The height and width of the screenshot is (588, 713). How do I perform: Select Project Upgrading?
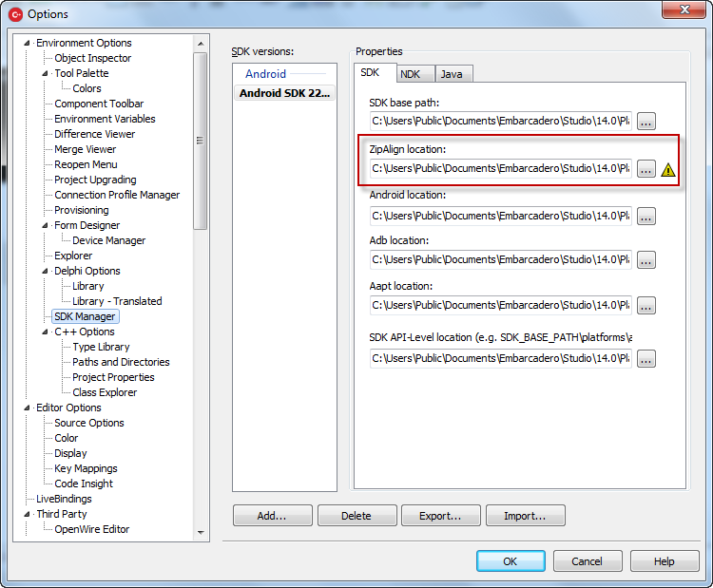[x=95, y=180]
